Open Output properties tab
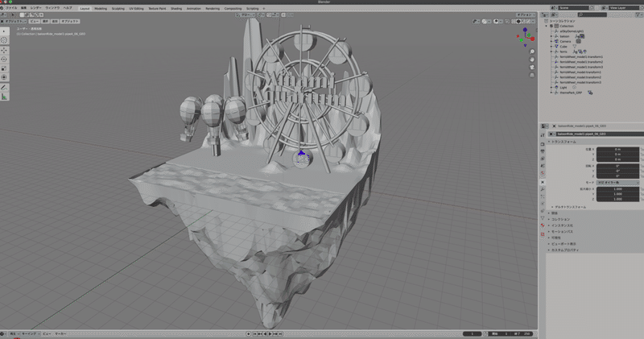The height and width of the screenshot is (339, 644). point(543,151)
